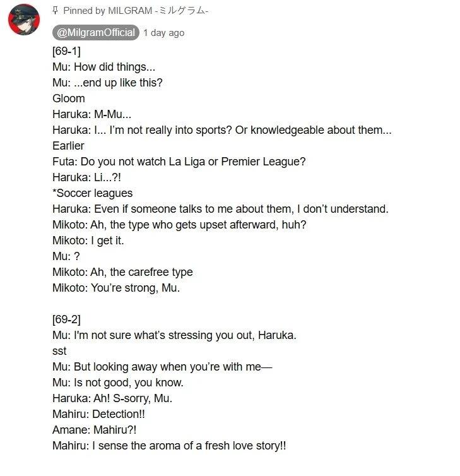Click the [69-2] section heading
Image resolution: width=460 pixels, height=476 pixels.
tap(66, 319)
